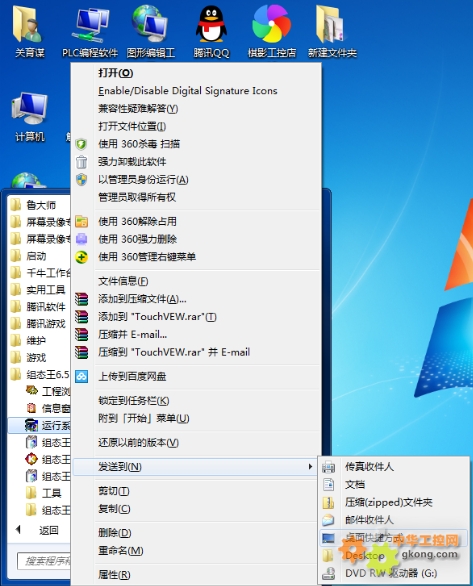Select Enable/Disable Digital Signature Icons
Image resolution: width=473 pixels, height=586 pixels.
click(x=188, y=91)
